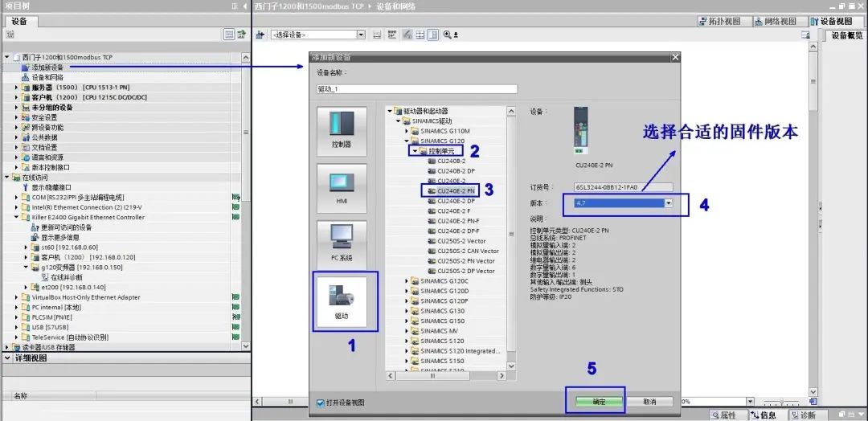Toggle the project tree overview display icon
Image resolution: width=868 pixels, height=421 pixels.
click(229, 35)
